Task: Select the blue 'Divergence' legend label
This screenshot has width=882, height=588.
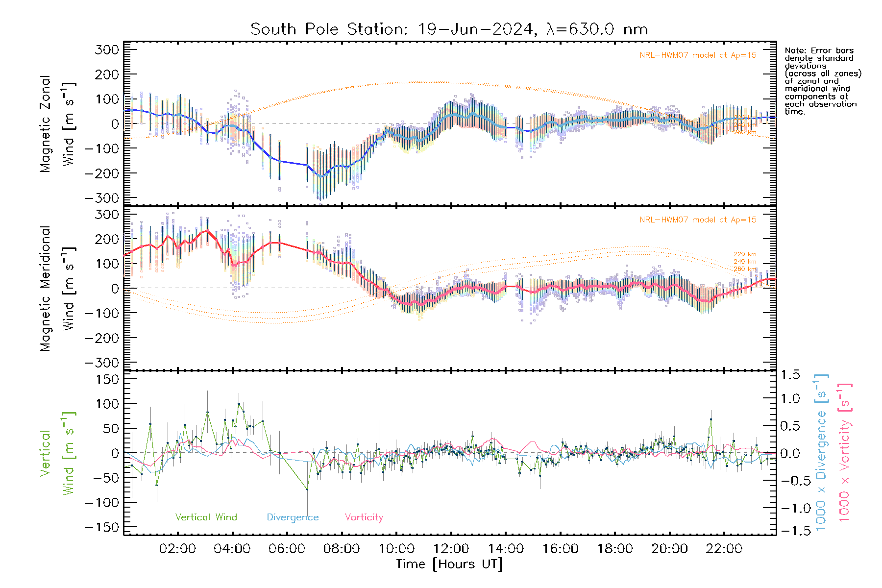Action: pyautogui.click(x=293, y=517)
